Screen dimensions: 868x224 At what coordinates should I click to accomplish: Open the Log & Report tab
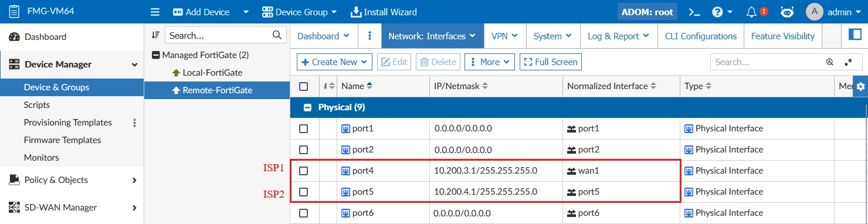[619, 36]
